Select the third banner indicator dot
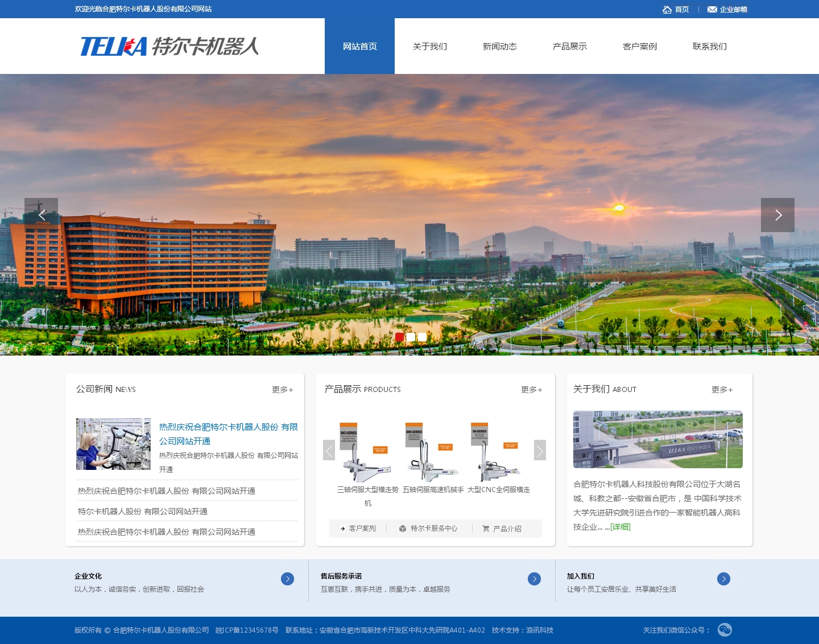This screenshot has height=644, width=819. click(422, 337)
